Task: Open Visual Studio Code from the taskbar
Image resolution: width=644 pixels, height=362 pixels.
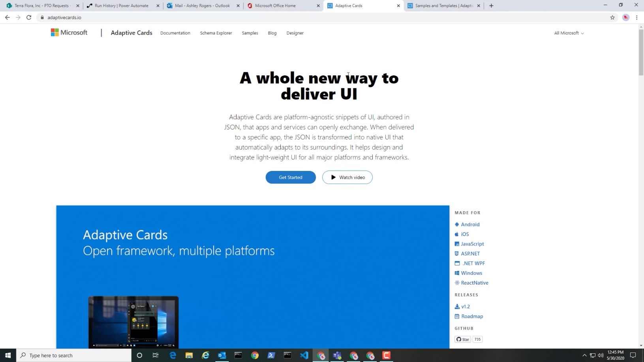Action: pyautogui.click(x=304, y=355)
